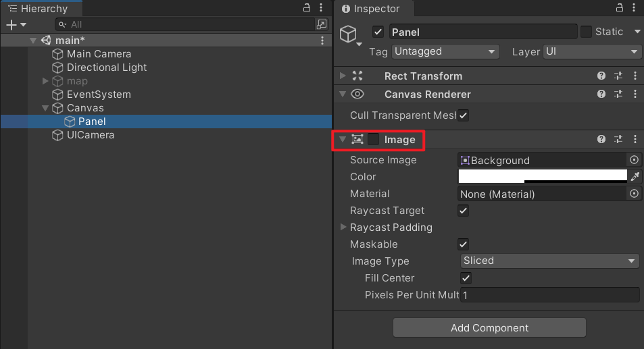Image resolution: width=644 pixels, height=349 pixels.
Task: Open the Source Image object picker
Action: 634,160
